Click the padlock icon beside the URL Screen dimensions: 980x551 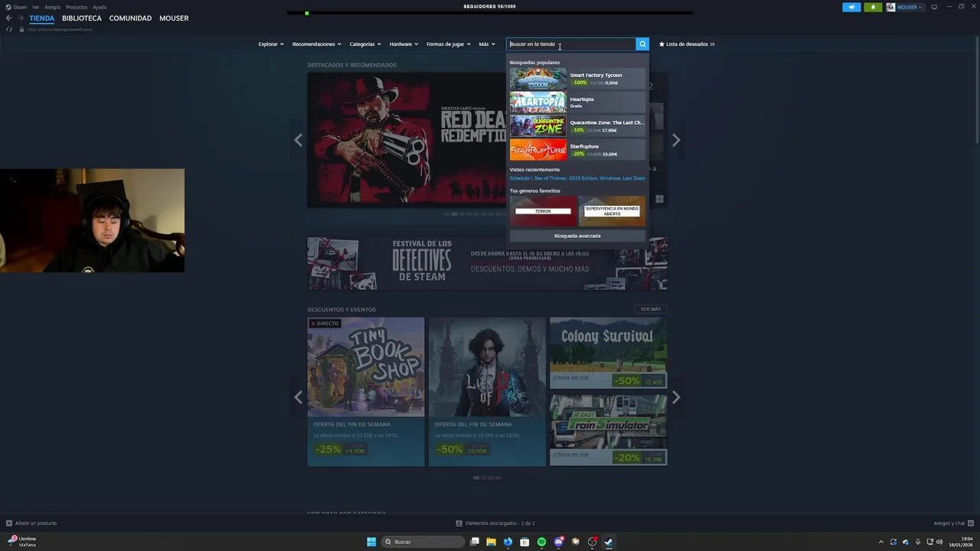(21, 29)
